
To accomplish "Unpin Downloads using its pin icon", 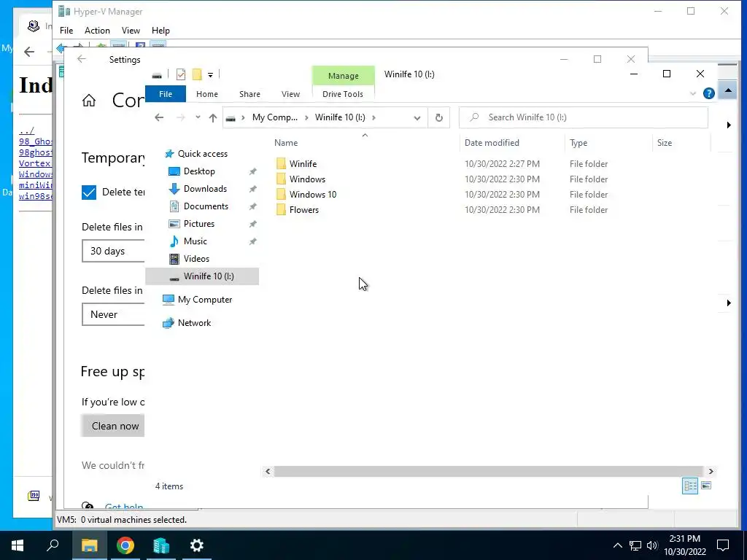I will click(x=253, y=189).
